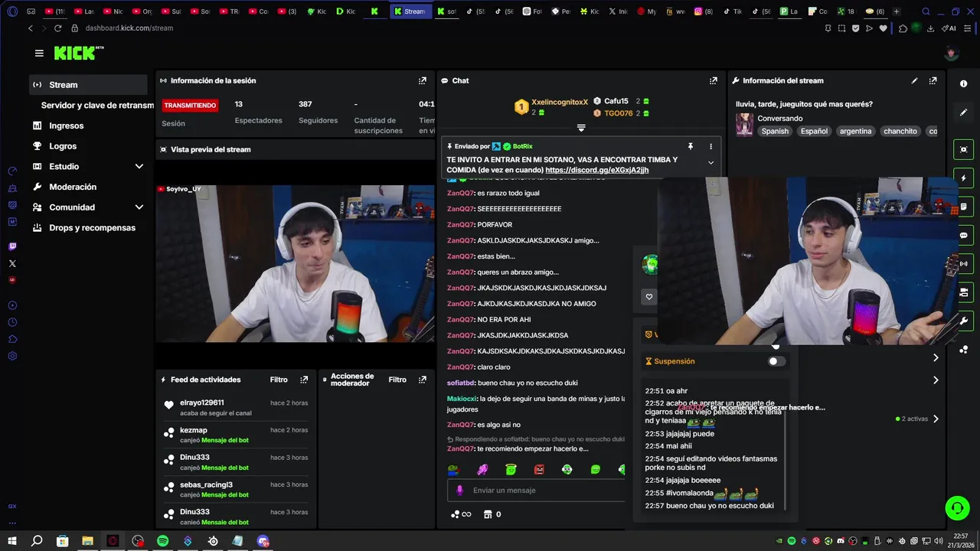This screenshot has width=980, height=551.
Task: Switch to the highlighted Stream browser tab
Action: click(410, 11)
